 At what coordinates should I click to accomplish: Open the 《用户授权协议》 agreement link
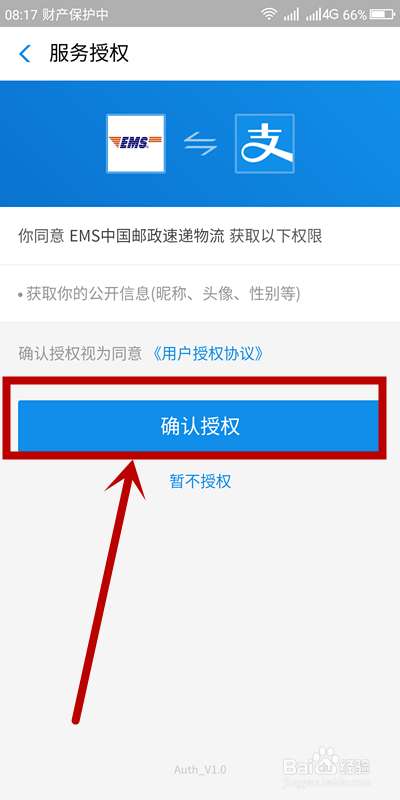click(x=208, y=354)
